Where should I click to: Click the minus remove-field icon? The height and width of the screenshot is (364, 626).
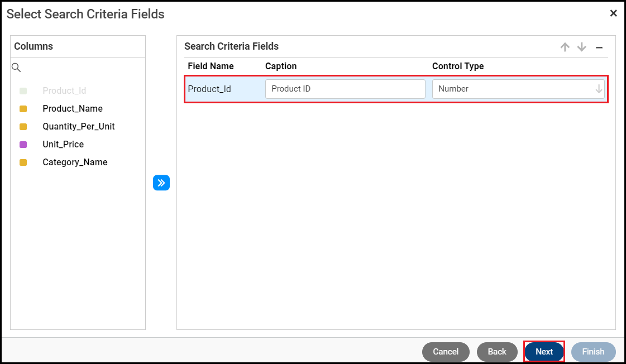pyautogui.click(x=599, y=47)
